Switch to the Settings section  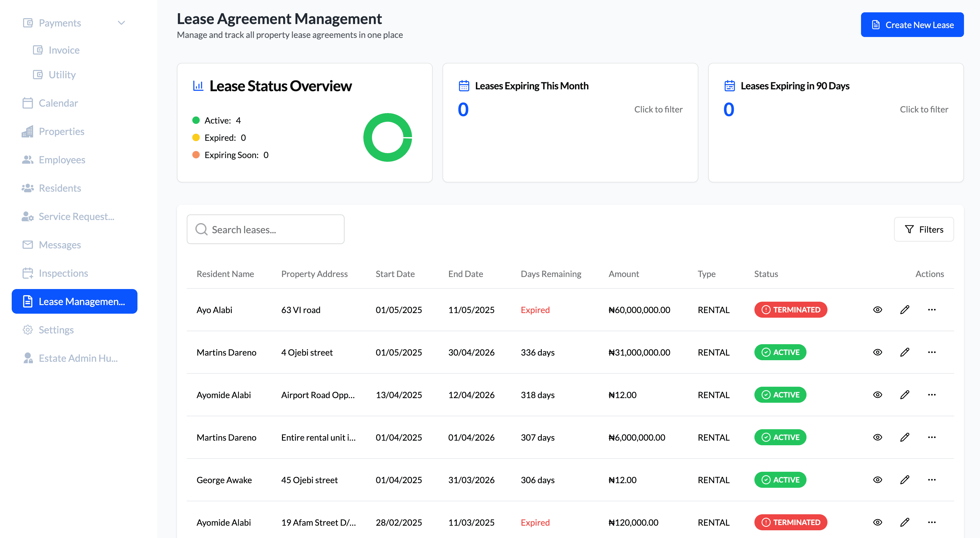[56, 329]
